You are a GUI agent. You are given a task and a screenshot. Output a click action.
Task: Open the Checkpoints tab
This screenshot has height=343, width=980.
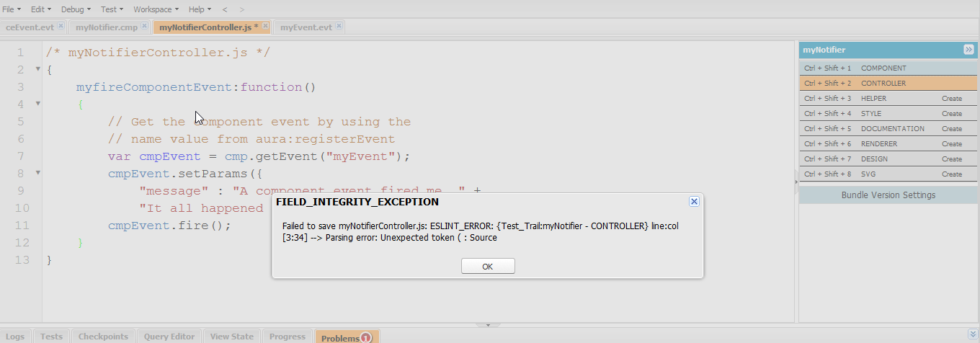pos(103,337)
